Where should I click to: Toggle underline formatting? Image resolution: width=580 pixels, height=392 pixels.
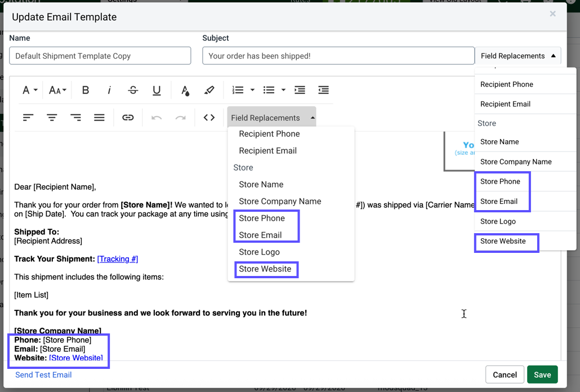157,90
